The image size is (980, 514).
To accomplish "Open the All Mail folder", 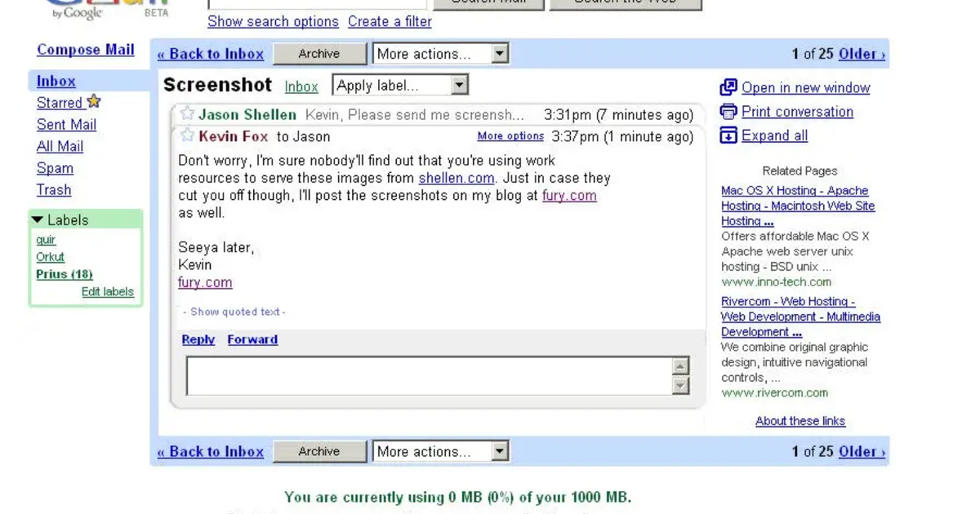I will click(60, 146).
